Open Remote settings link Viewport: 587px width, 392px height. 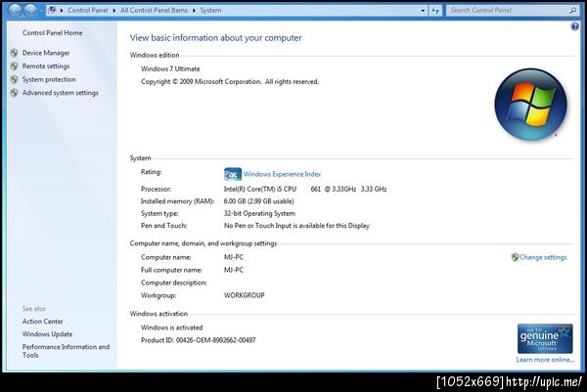pos(46,66)
